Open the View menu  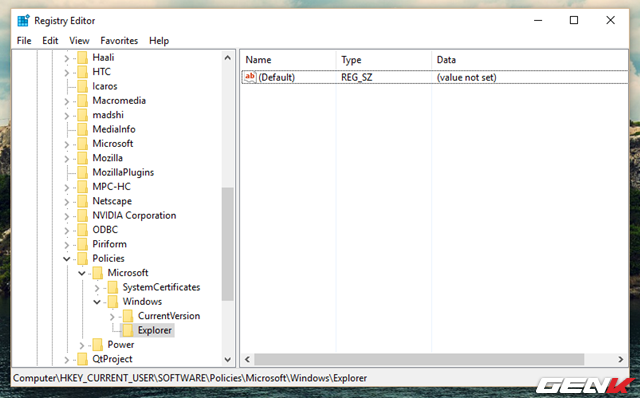pyautogui.click(x=79, y=41)
